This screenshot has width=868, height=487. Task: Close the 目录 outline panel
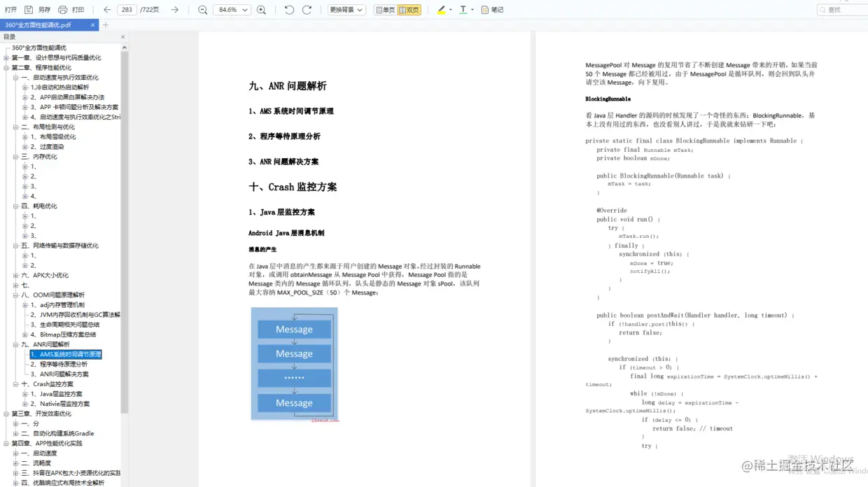[x=123, y=37]
